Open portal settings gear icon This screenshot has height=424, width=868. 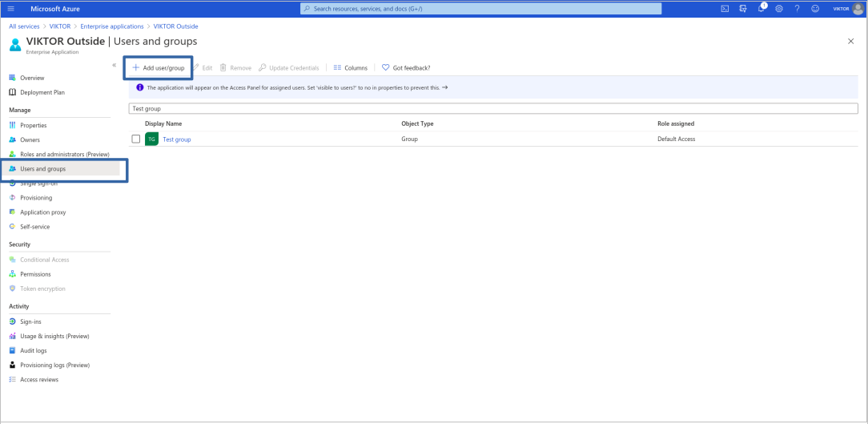[x=778, y=9]
